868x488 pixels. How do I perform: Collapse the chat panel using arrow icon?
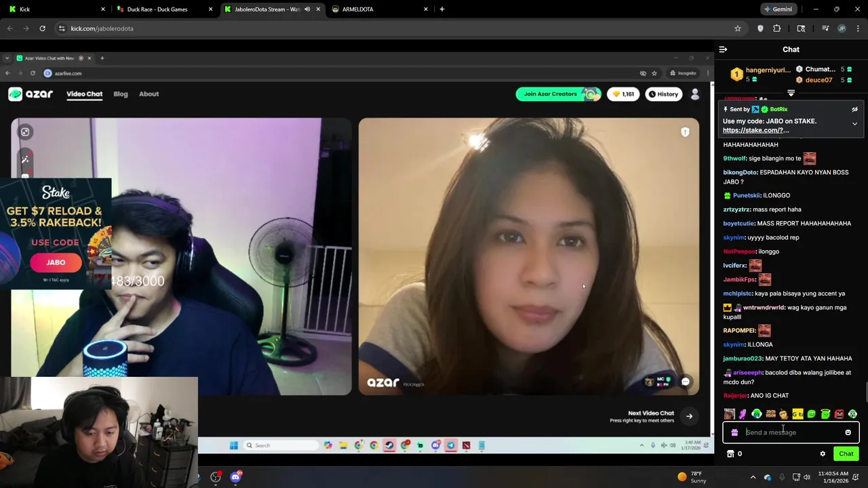[723, 49]
